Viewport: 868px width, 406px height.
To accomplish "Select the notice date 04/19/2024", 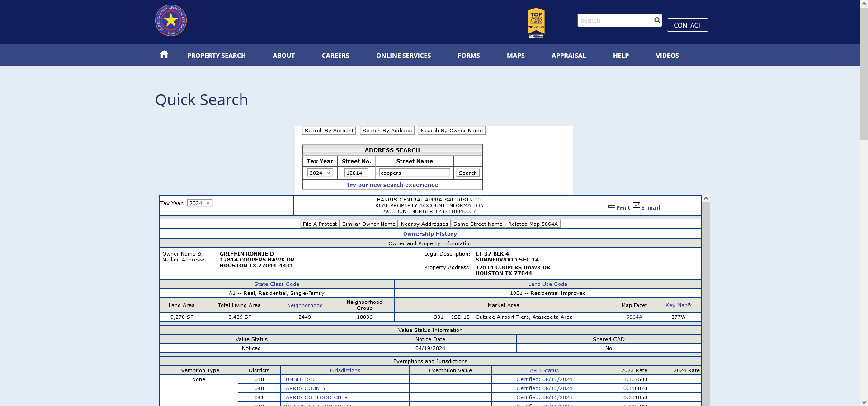I will [x=430, y=348].
